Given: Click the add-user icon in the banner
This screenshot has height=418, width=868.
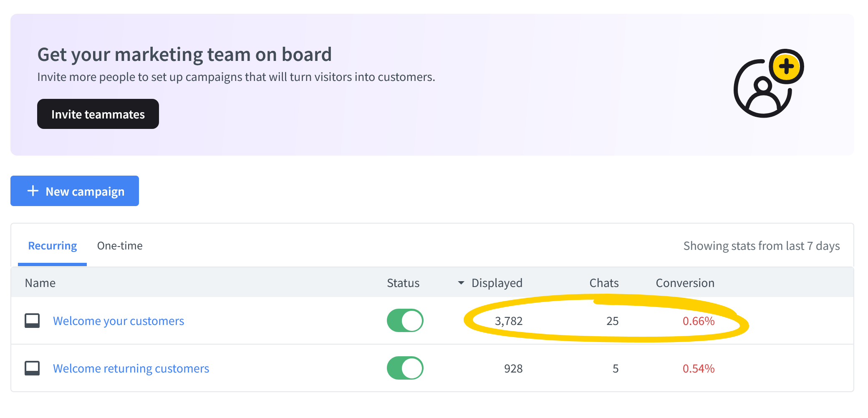Looking at the screenshot, I should pos(762,89).
